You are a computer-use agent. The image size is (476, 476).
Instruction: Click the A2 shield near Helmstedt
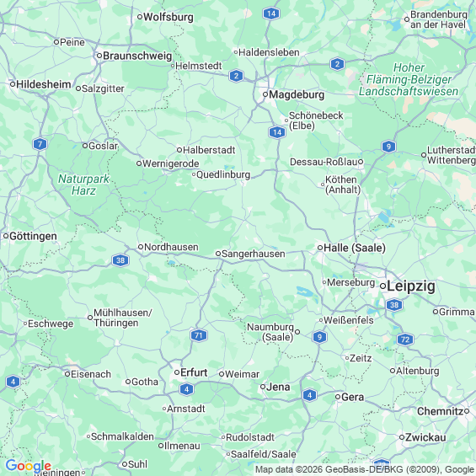237,76
